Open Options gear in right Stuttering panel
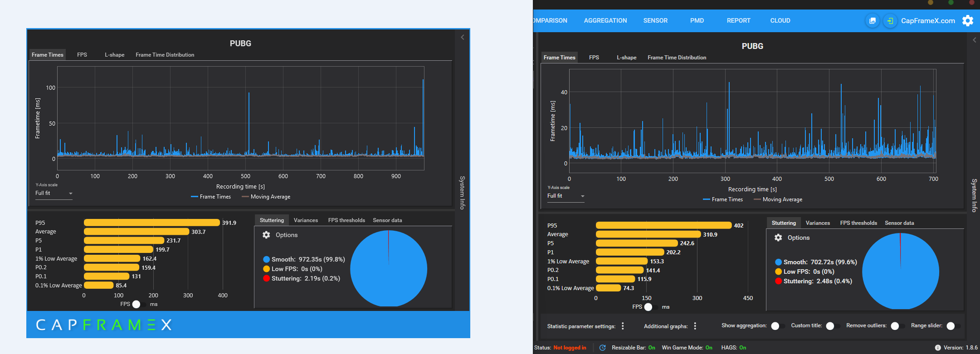 (778, 238)
